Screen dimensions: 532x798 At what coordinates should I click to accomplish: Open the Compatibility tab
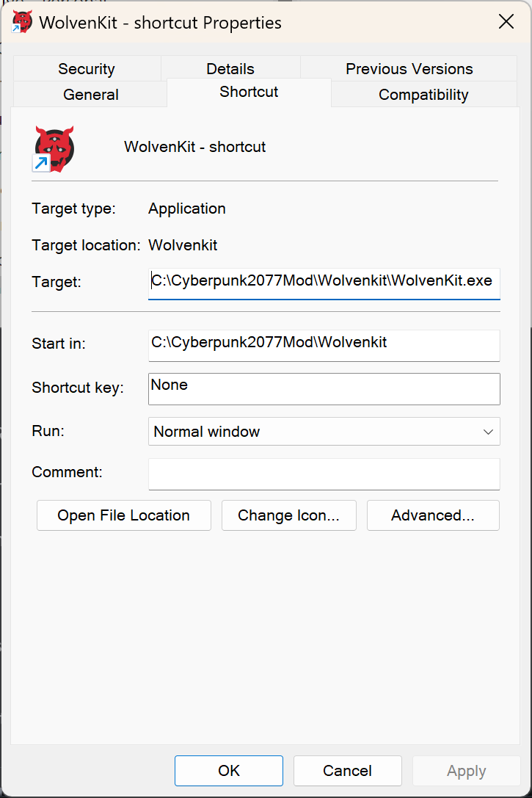423,95
